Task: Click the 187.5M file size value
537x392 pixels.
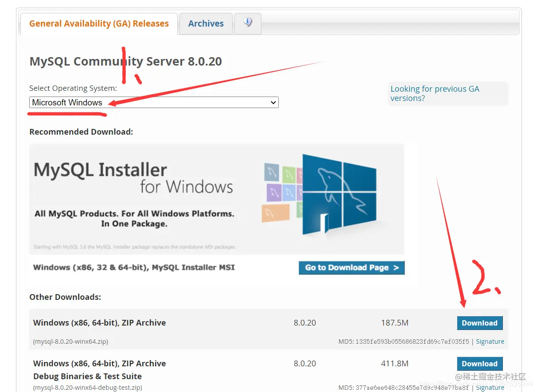Action: (x=395, y=323)
